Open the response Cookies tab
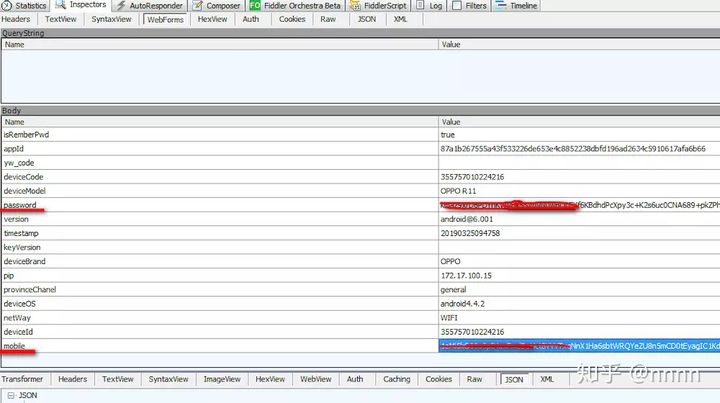This screenshot has height=403, width=720. pyautogui.click(x=439, y=379)
